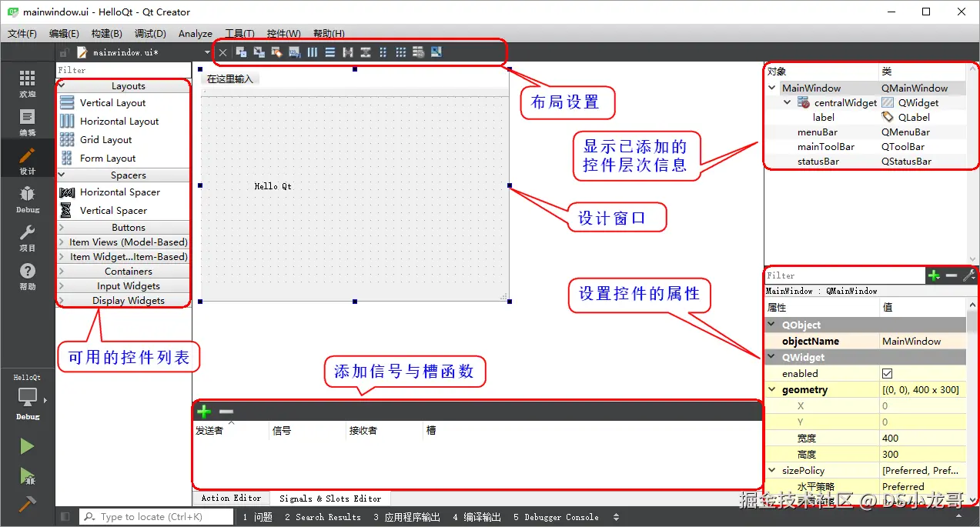This screenshot has width=980, height=527.
Task: Click the Edit Signals/Slots toolbar icon
Action: click(x=259, y=52)
